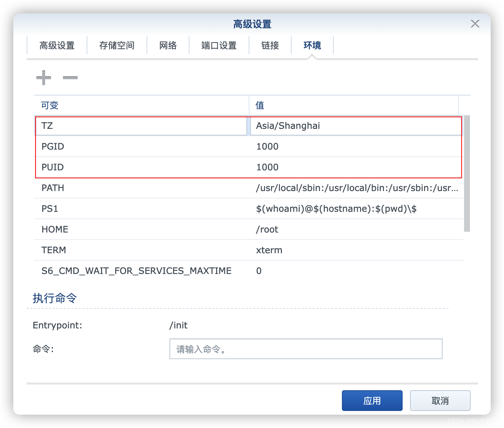Click the 命令 input field

(x=306, y=348)
